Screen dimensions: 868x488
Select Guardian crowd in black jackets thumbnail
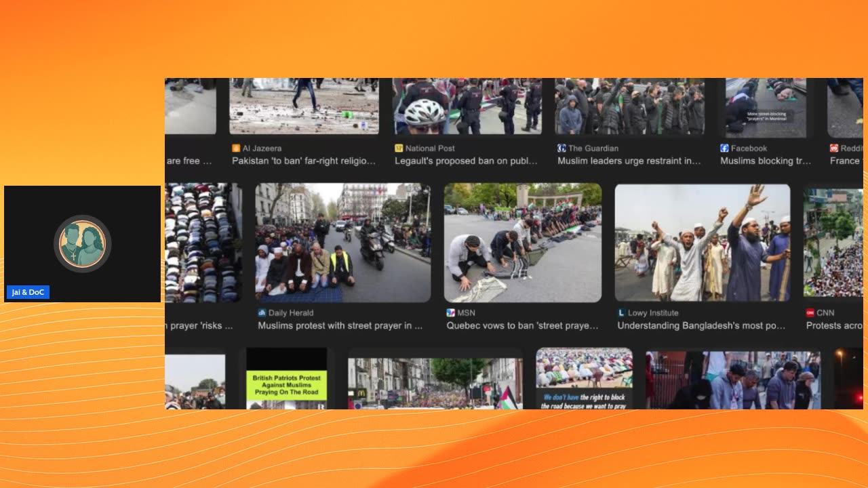point(630,106)
